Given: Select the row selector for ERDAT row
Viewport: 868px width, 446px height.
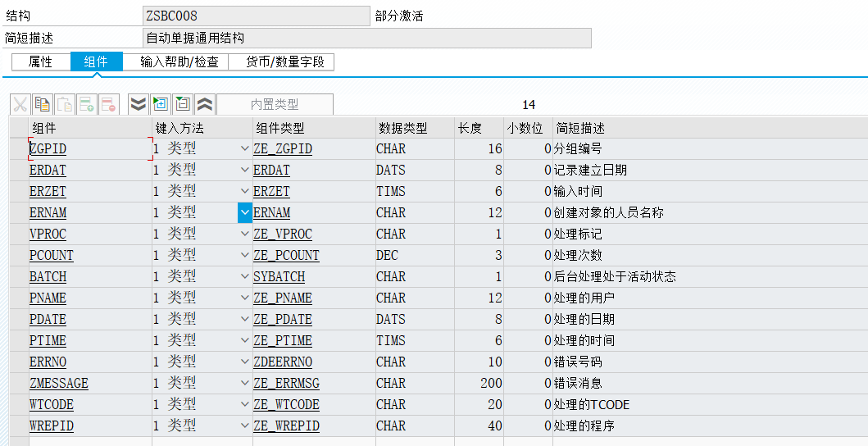Looking at the screenshot, I should click(20, 170).
